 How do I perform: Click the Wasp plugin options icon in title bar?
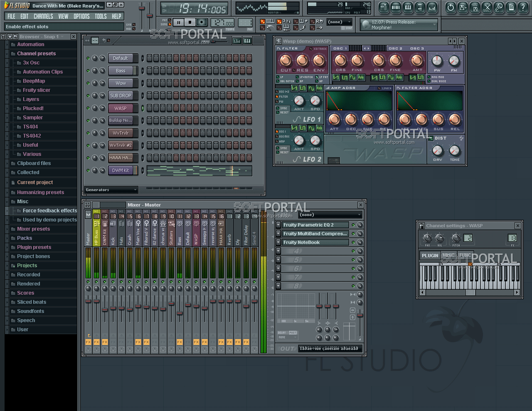coord(279,41)
